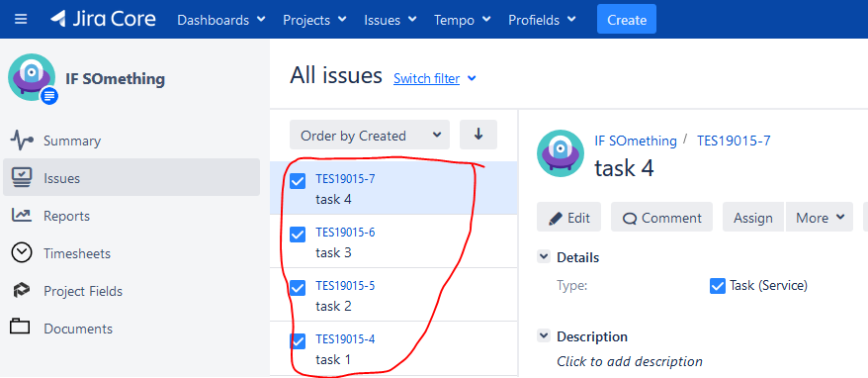Select the task 2 summary text

[x=333, y=306]
